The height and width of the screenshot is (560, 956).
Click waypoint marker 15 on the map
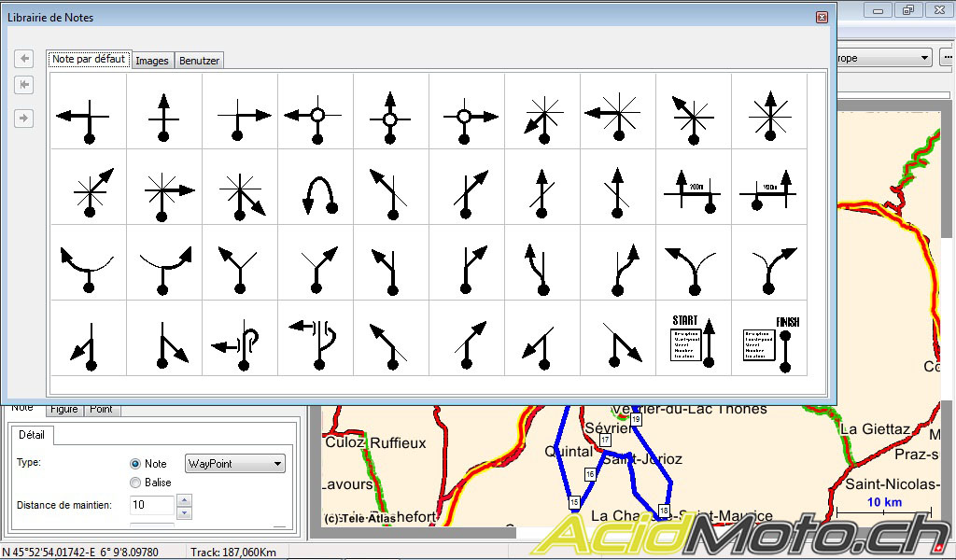tap(574, 503)
